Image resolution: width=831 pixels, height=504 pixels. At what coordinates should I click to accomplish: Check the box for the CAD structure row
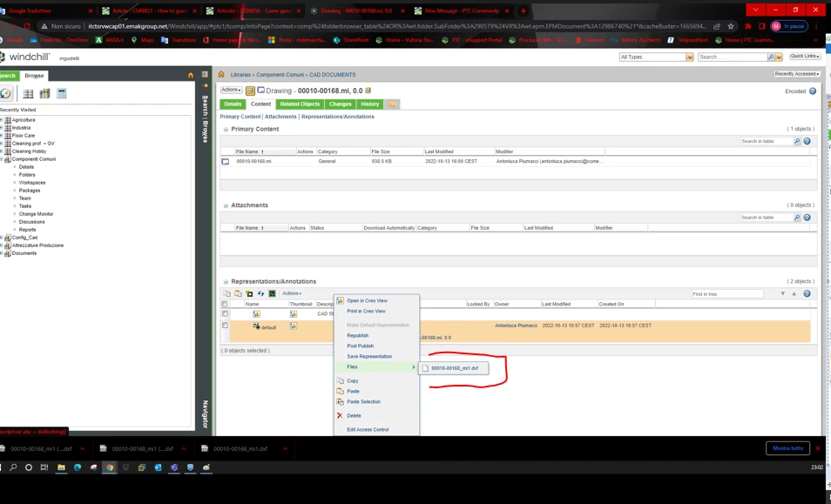coord(225,313)
